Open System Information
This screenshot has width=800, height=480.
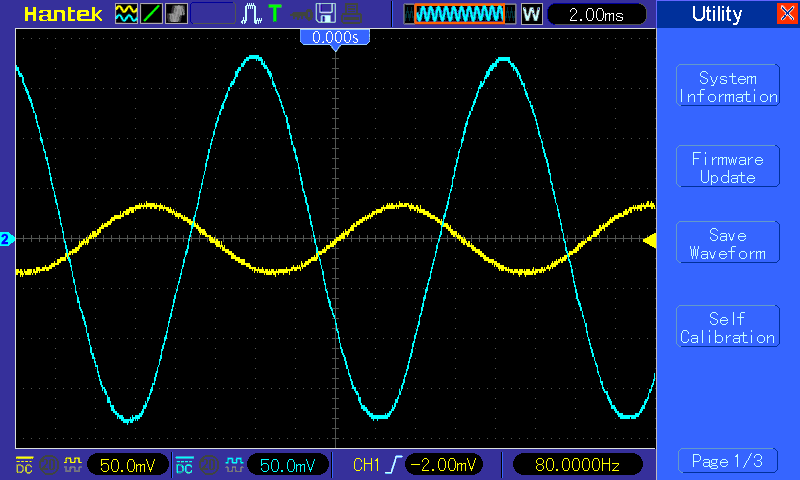pos(728,86)
